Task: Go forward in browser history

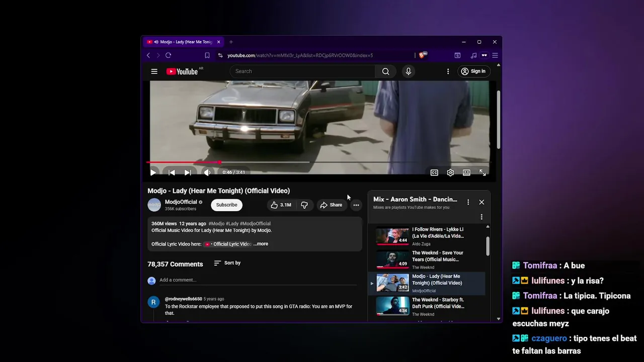Action: (158, 55)
